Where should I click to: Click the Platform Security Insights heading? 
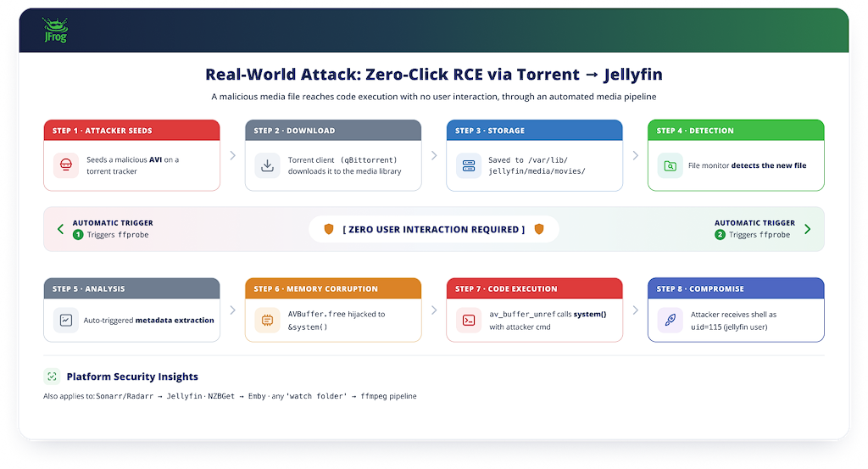[x=132, y=377]
